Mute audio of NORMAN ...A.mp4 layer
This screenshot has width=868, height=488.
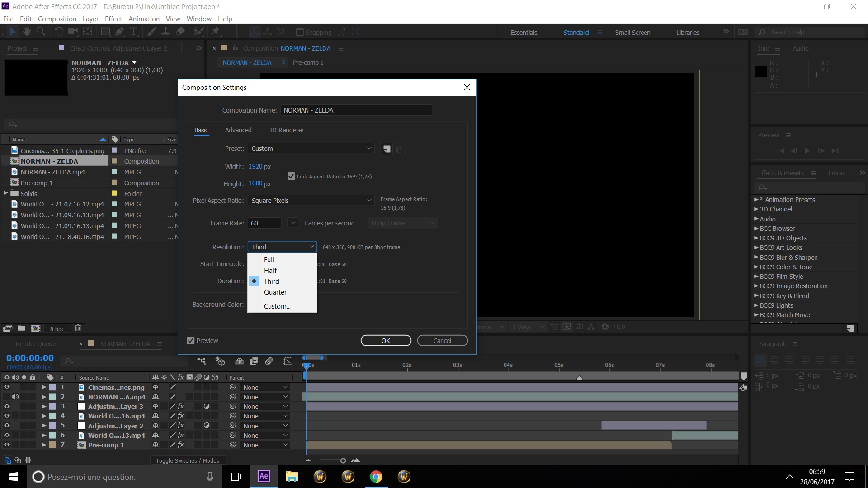tap(15, 397)
